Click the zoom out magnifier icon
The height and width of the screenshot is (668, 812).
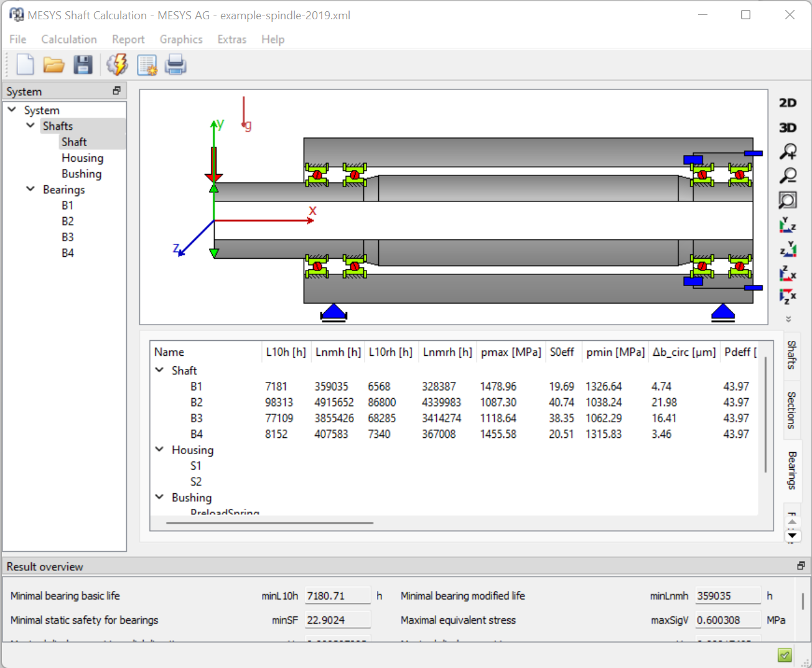(x=788, y=176)
